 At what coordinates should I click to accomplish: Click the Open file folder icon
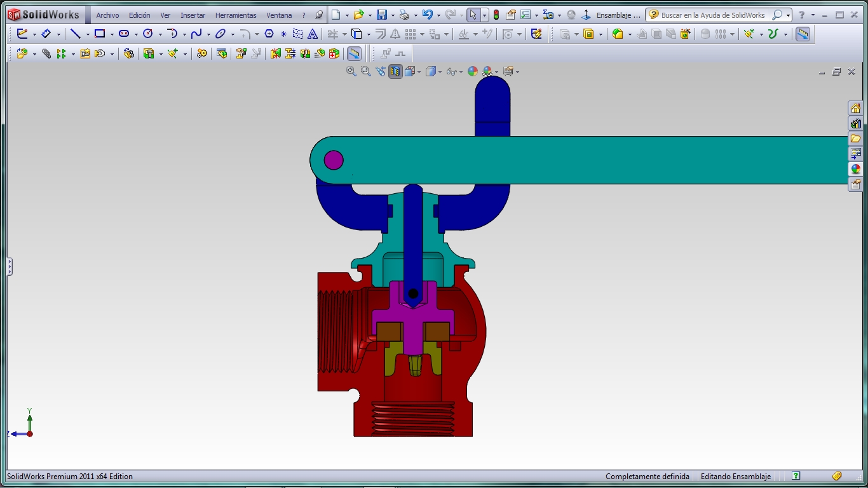[x=359, y=15]
